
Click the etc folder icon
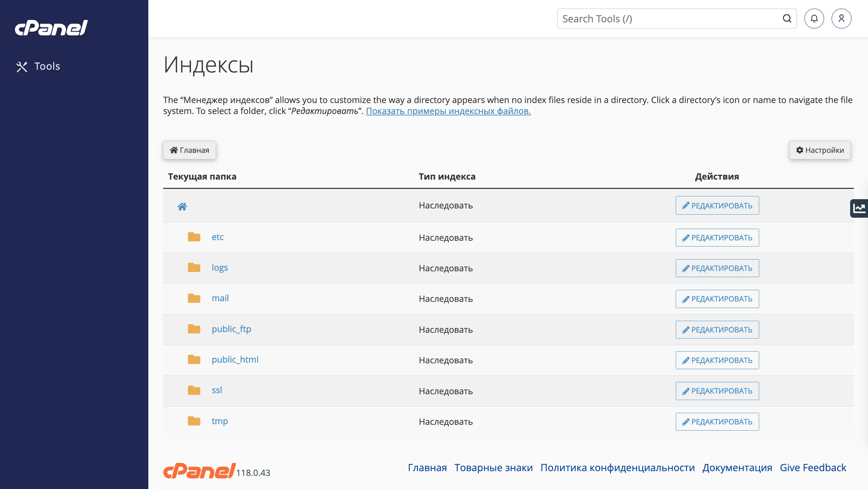(x=194, y=237)
